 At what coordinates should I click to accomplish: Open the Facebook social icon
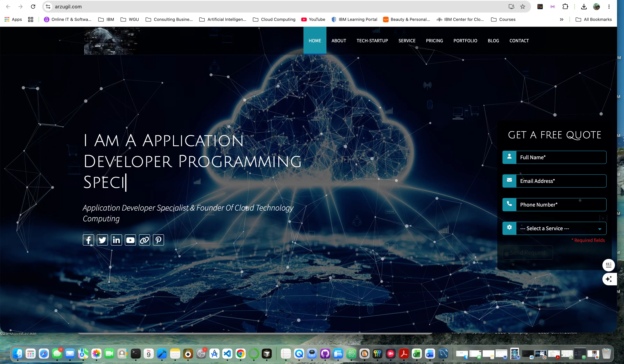pyautogui.click(x=88, y=240)
